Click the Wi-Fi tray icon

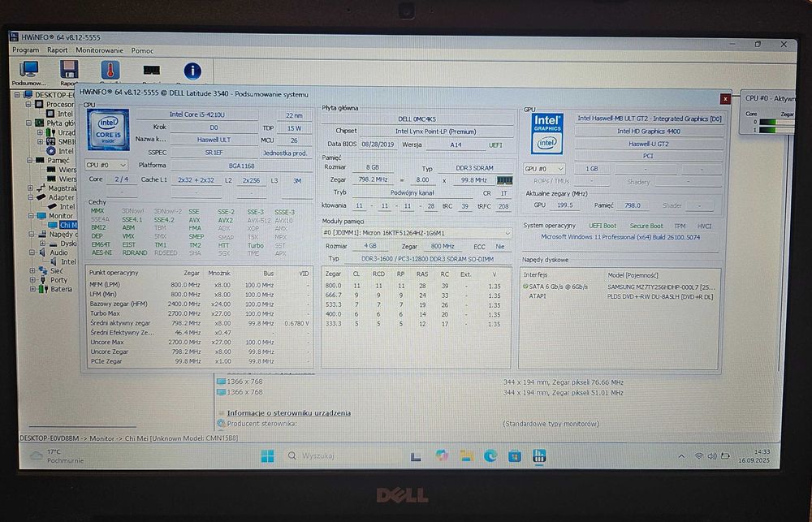point(698,456)
